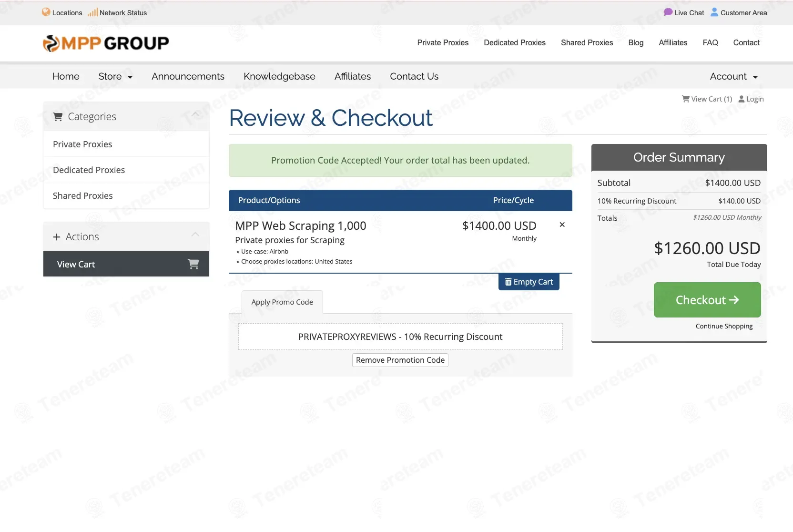This screenshot has height=532, width=793.
Task: Click the green Checkout button
Action: (707, 300)
